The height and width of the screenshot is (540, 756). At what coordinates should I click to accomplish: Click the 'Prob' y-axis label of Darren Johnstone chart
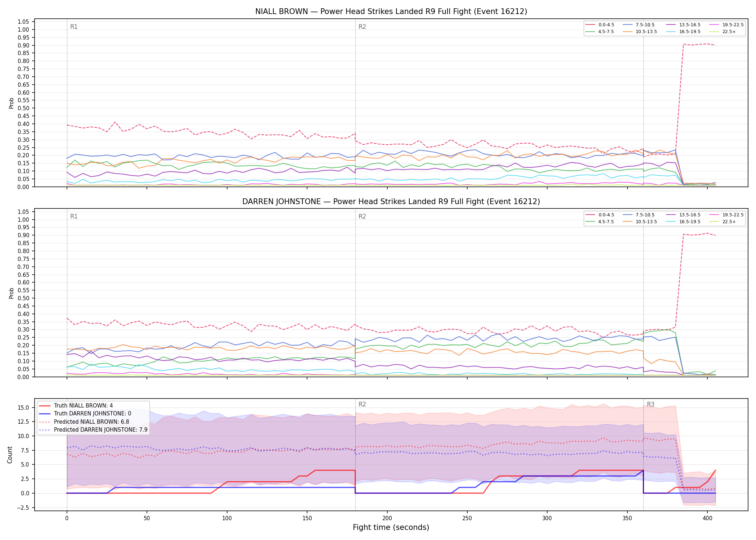[12, 293]
